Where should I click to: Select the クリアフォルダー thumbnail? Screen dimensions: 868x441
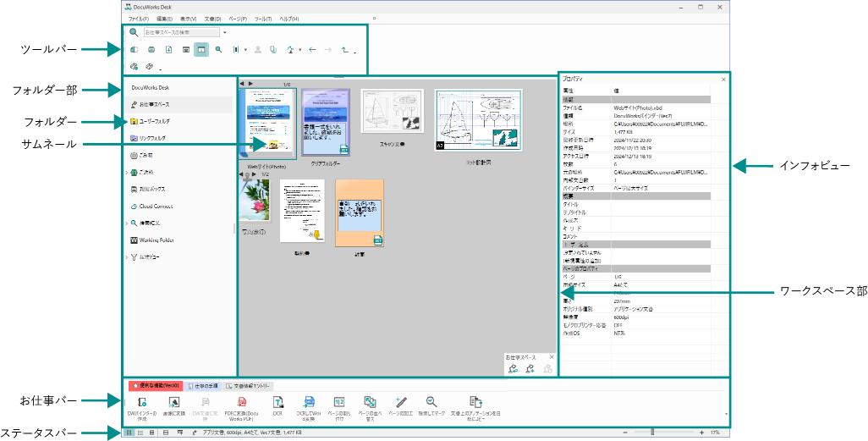pos(326,123)
